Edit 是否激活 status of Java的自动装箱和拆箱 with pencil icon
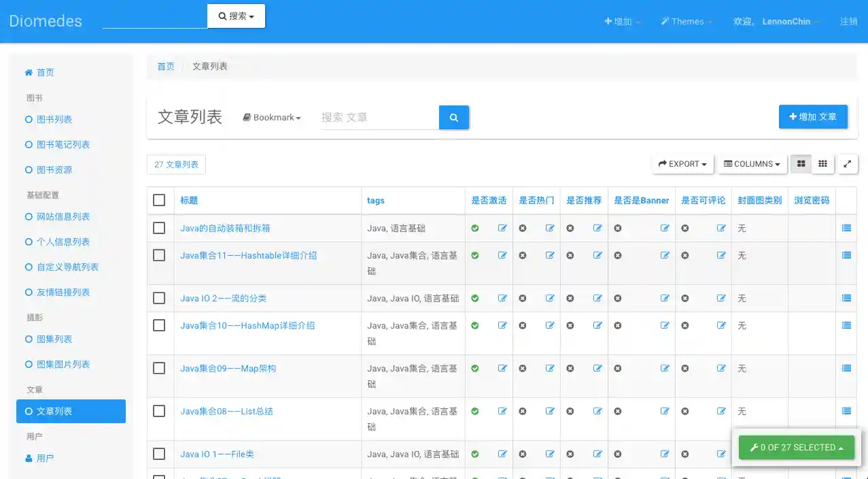 point(502,228)
